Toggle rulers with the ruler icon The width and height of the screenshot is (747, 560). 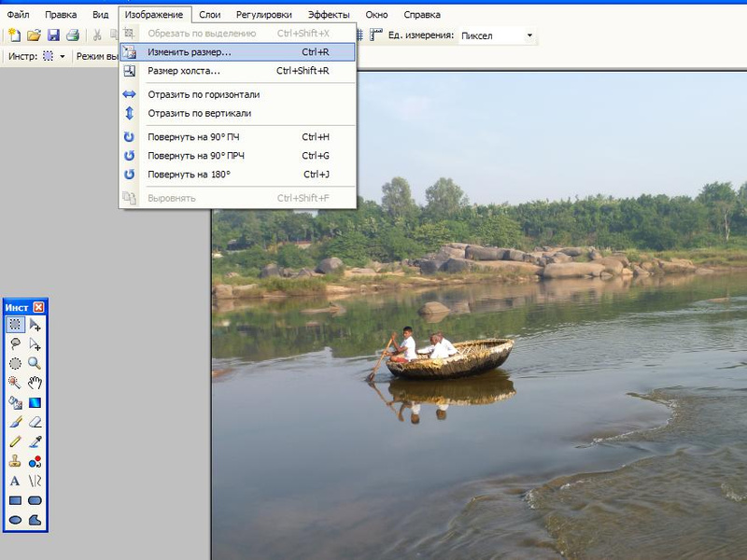tap(376, 35)
